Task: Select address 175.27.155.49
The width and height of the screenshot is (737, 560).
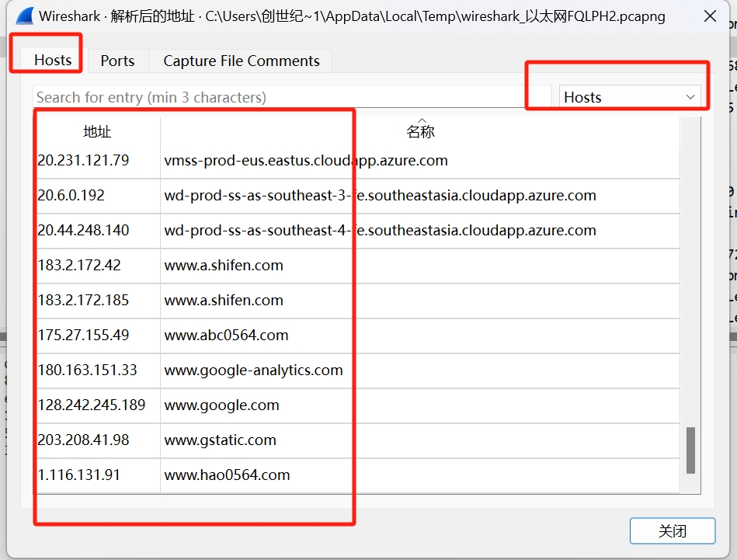Action: [x=84, y=335]
